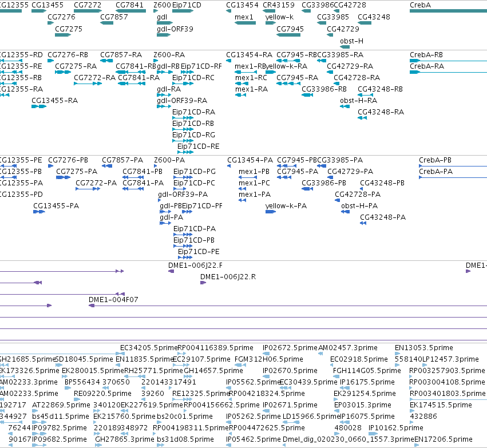Screen dimensions: 487x448
Task: Select the CG33985 gene label
Action: tap(333, 17)
